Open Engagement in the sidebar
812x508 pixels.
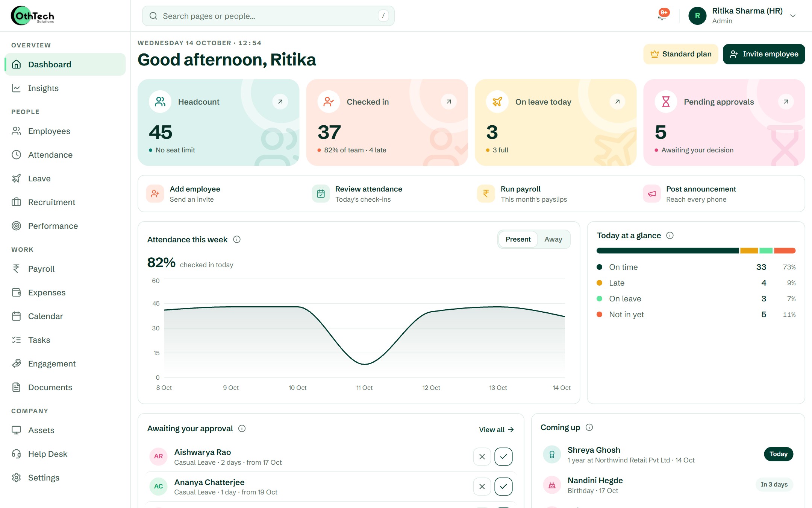65,364
